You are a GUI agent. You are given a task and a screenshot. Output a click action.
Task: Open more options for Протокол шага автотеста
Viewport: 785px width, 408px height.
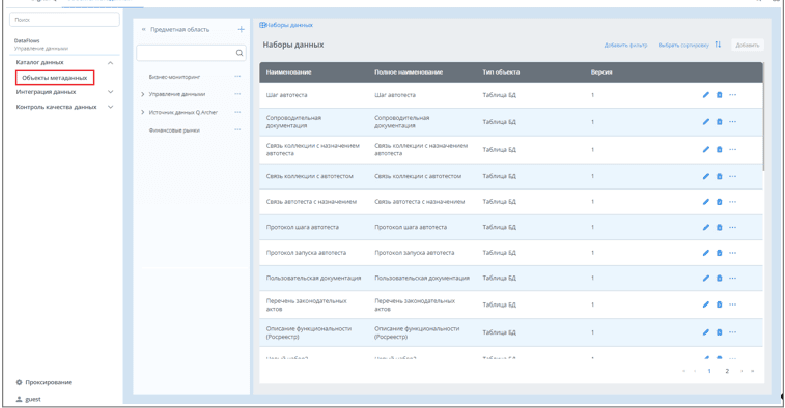pyautogui.click(x=732, y=227)
